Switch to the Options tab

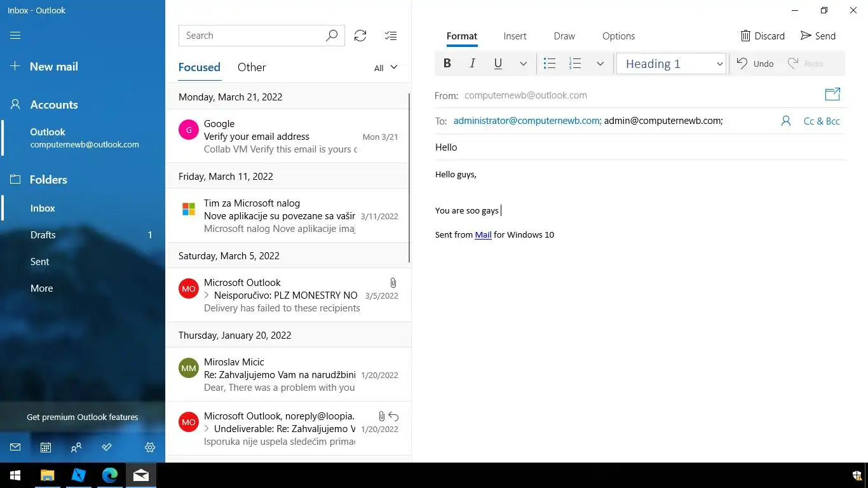click(x=618, y=36)
